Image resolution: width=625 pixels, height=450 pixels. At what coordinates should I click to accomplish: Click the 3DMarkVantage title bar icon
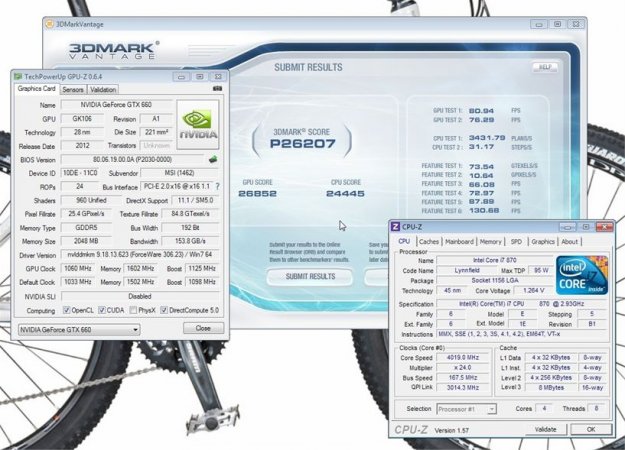[50, 24]
